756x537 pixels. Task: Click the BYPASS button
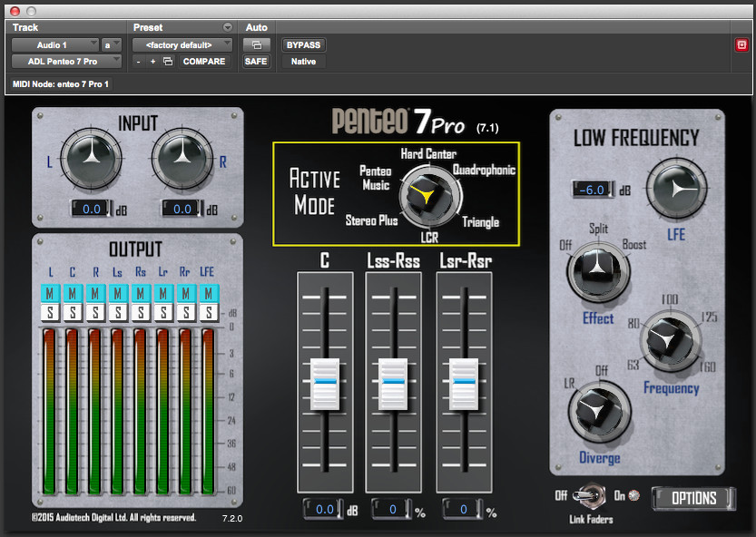coord(303,44)
